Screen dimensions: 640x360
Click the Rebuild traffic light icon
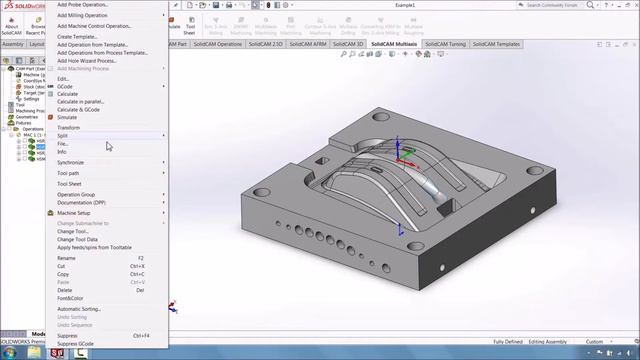(x=268, y=5)
